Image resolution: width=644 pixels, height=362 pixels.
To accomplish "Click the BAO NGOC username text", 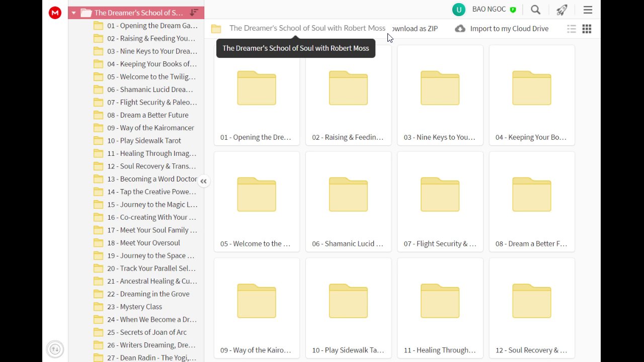I will (490, 10).
